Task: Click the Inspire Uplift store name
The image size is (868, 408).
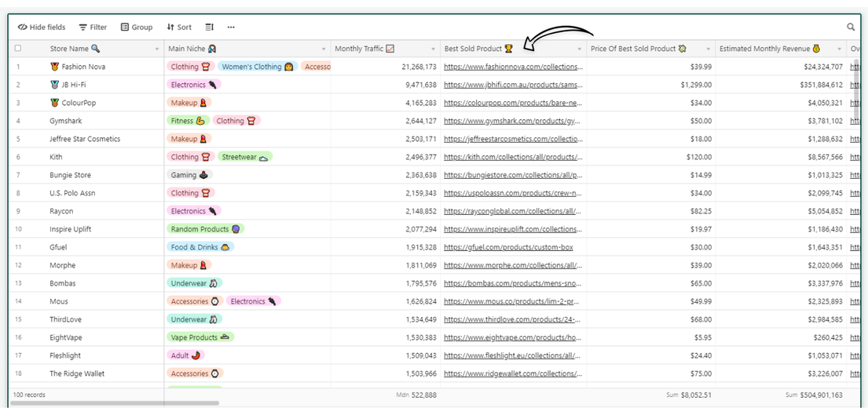Action: click(73, 229)
